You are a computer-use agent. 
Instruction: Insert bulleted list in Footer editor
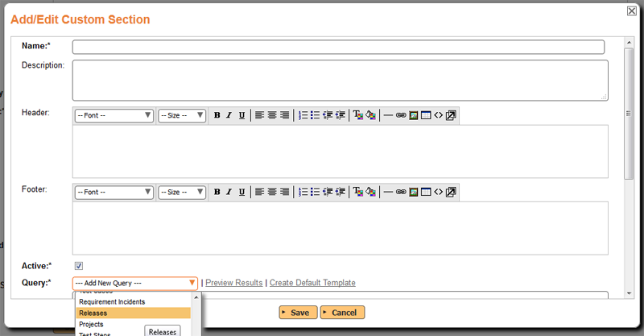coord(316,193)
